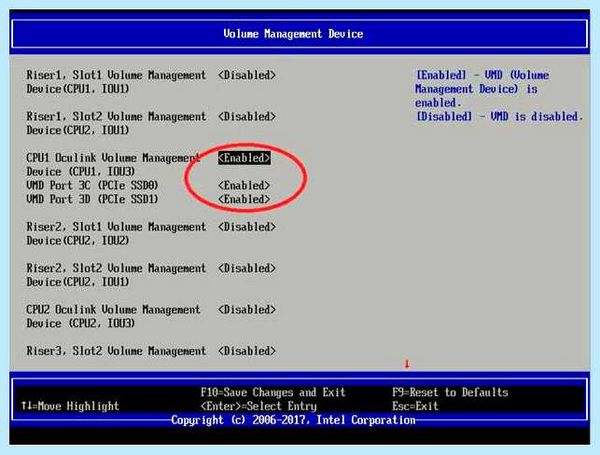The image size is (600, 455).
Task: Select Riser1 Slot2 CPU2 IOU1 Disabled value
Action: click(x=247, y=116)
